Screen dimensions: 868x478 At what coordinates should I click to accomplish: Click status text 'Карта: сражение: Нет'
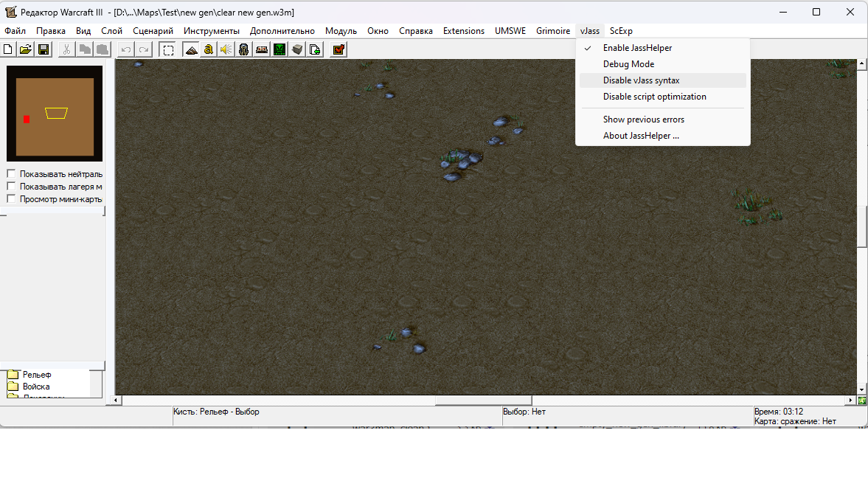[x=795, y=421]
